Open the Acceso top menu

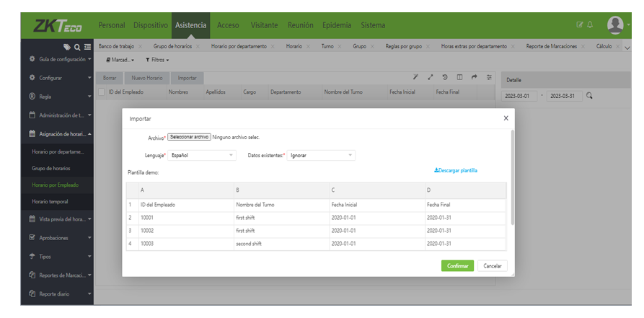click(x=228, y=25)
